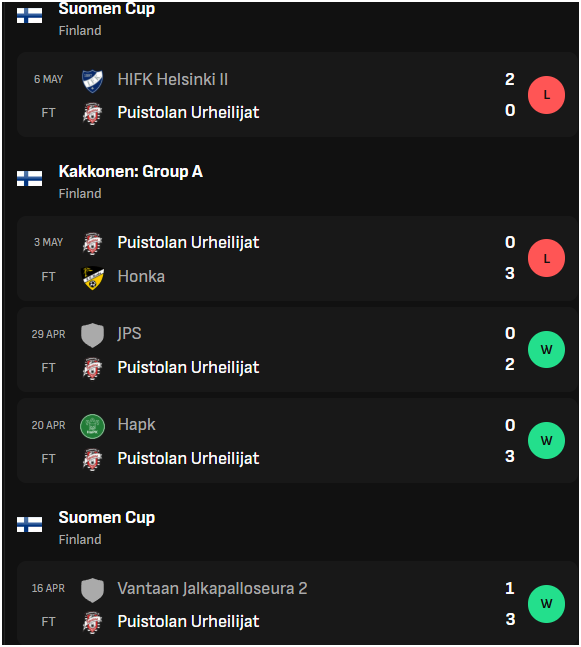The image size is (581, 647).
Task: Click the grey JPS placeholder shield
Action: pos(92,335)
